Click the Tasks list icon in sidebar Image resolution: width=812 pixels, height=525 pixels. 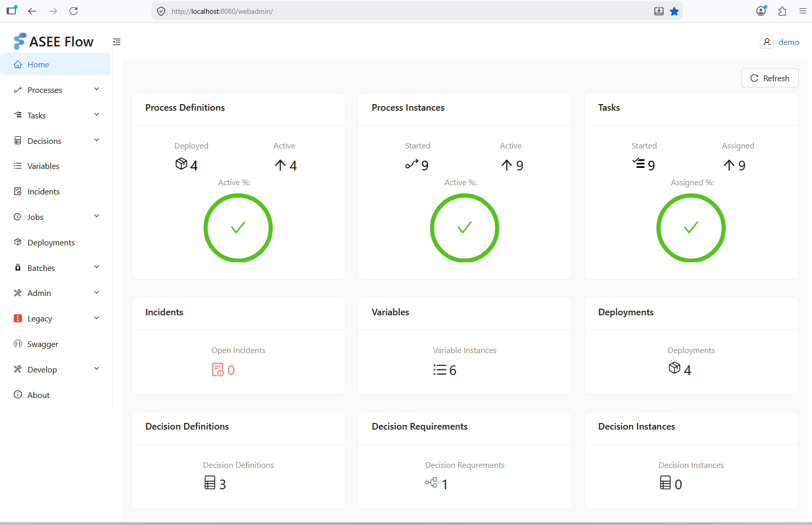18,115
